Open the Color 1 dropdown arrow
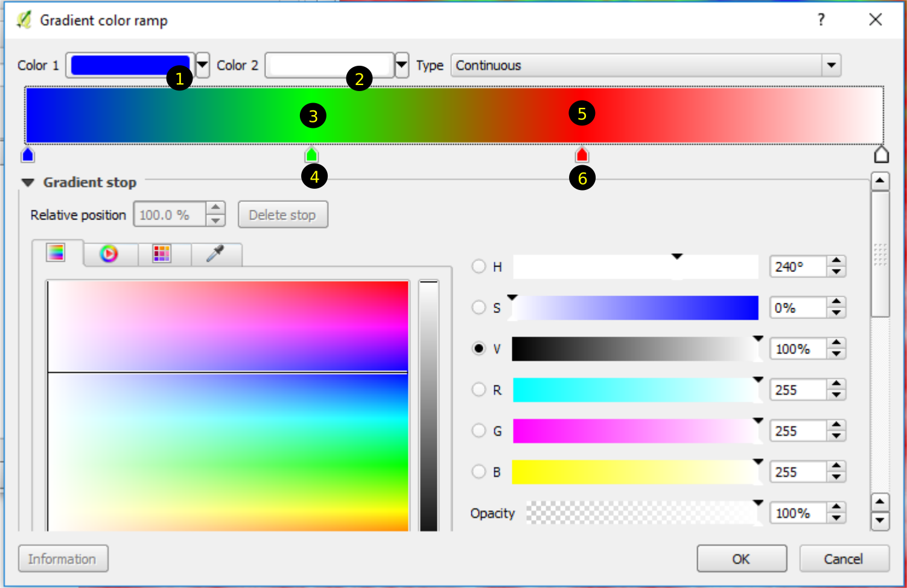 pos(203,65)
